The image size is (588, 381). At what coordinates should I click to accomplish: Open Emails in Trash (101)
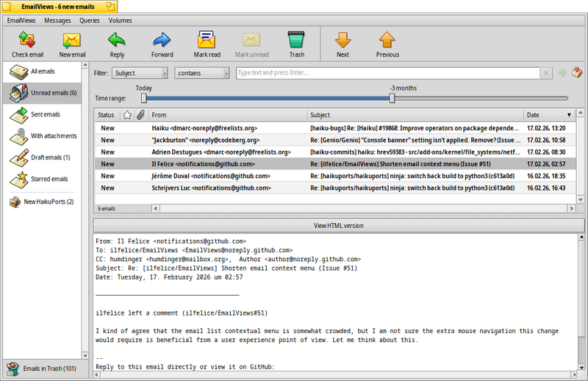tap(45, 368)
